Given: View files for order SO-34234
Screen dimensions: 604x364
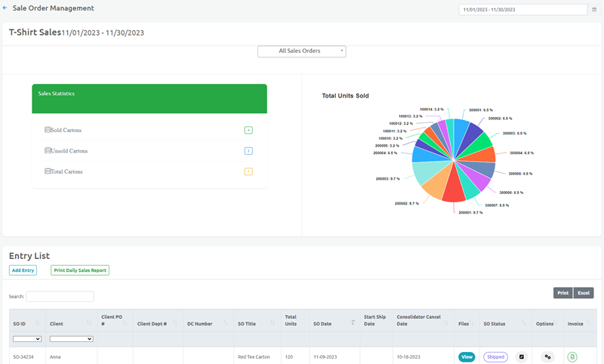Looking at the screenshot, I should tap(467, 356).
